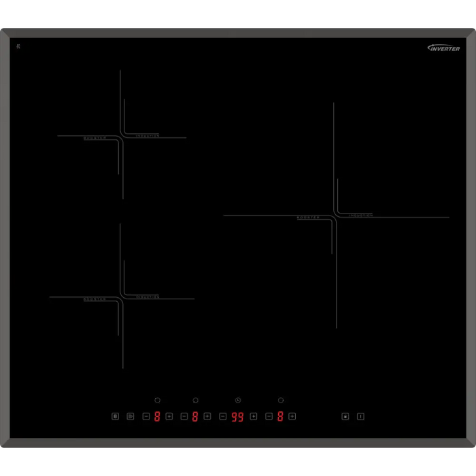476x476 pixels.
Task: Touch the upper-left induction zone crosshair
Action: [122, 137]
